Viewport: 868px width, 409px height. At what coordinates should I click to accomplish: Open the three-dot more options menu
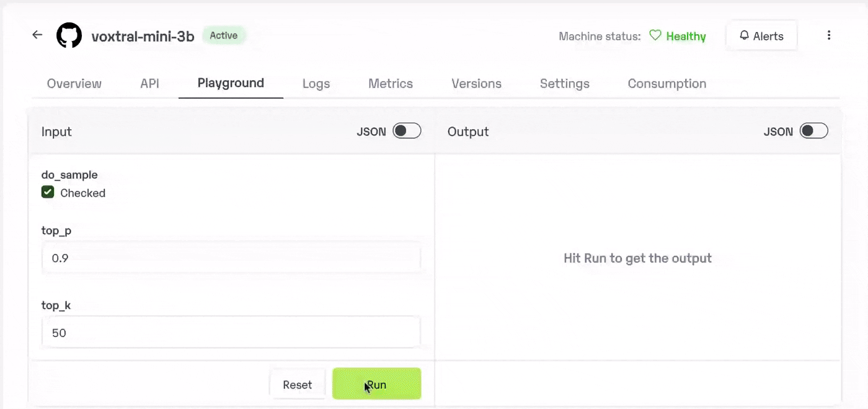pyautogui.click(x=828, y=35)
